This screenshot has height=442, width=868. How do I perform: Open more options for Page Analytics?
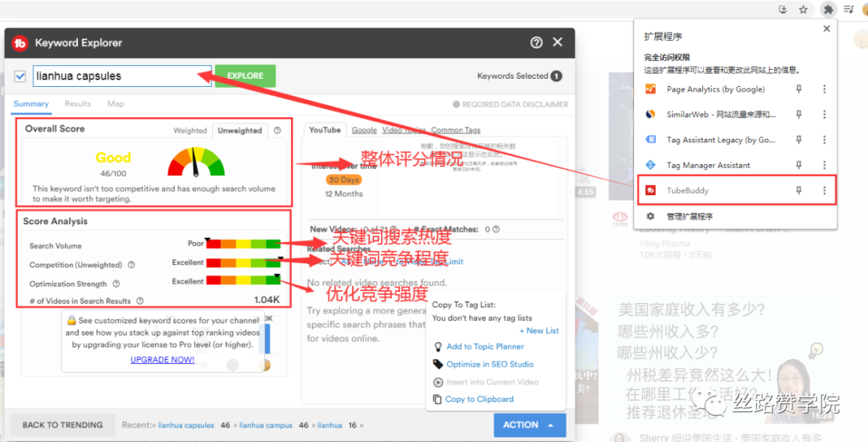(825, 89)
